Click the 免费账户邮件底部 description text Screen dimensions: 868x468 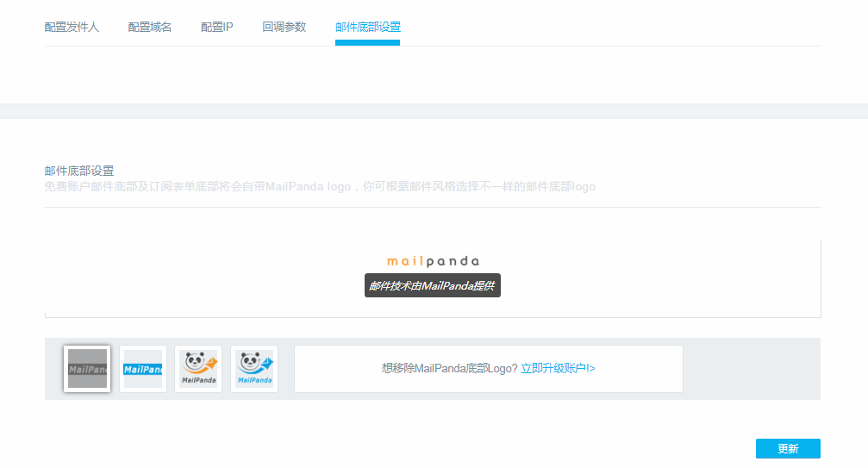320,187
